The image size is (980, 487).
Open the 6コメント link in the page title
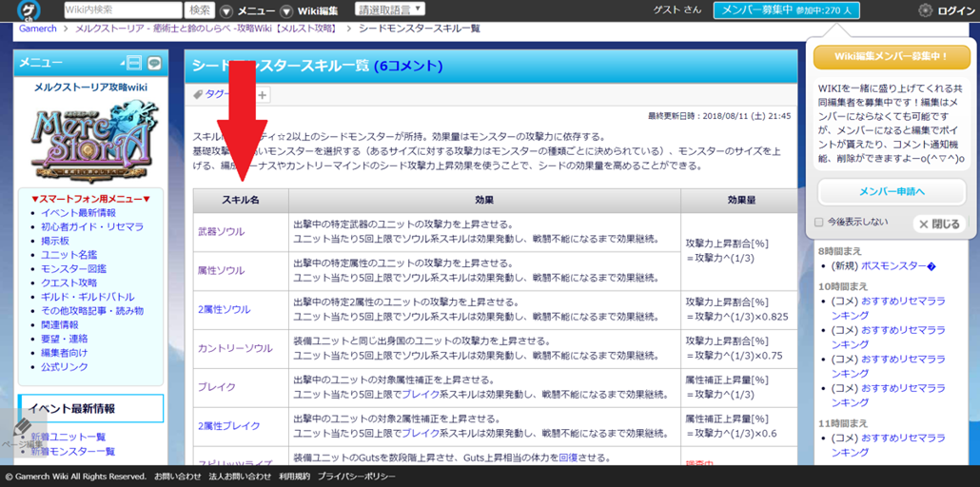pyautogui.click(x=408, y=66)
